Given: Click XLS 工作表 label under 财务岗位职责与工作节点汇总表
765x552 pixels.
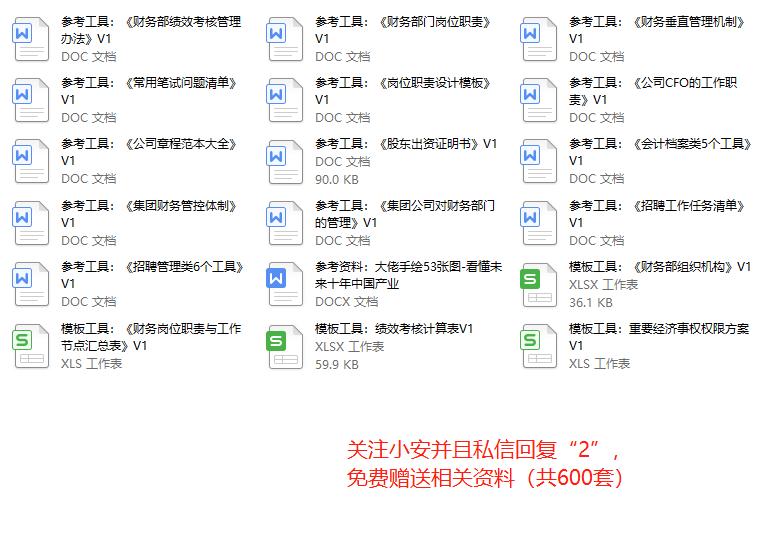Looking at the screenshot, I should 92,364.
